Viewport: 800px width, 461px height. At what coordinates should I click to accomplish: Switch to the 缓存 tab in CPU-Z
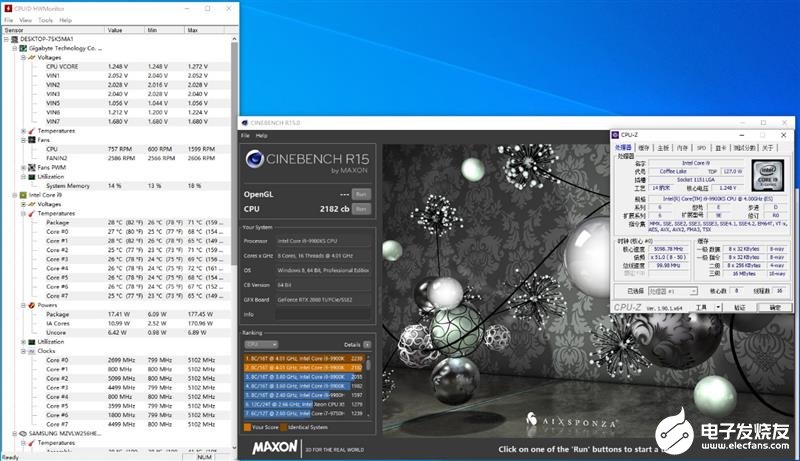point(644,147)
